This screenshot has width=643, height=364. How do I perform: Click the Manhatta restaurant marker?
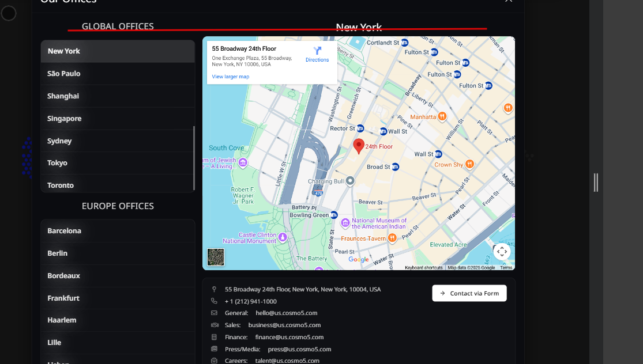click(x=442, y=116)
